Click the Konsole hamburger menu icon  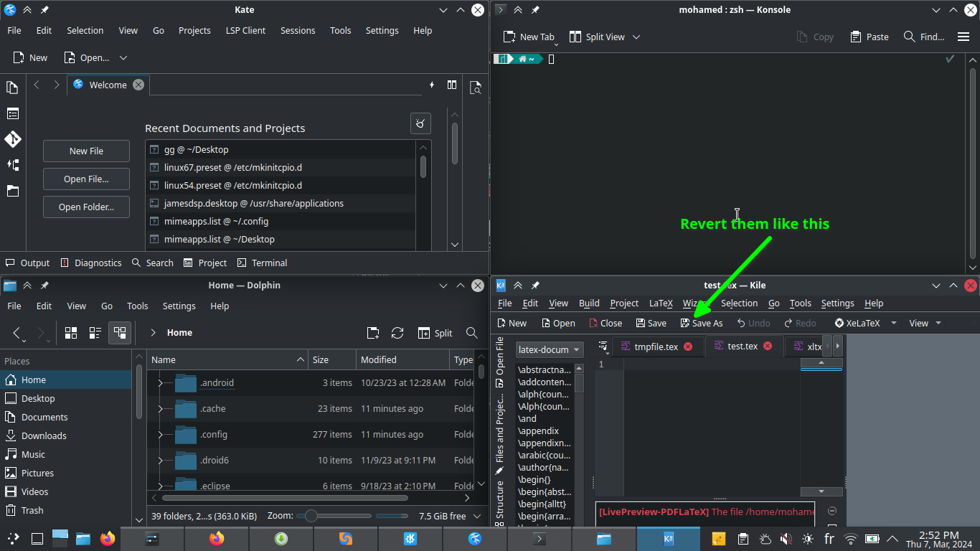pos(963,37)
